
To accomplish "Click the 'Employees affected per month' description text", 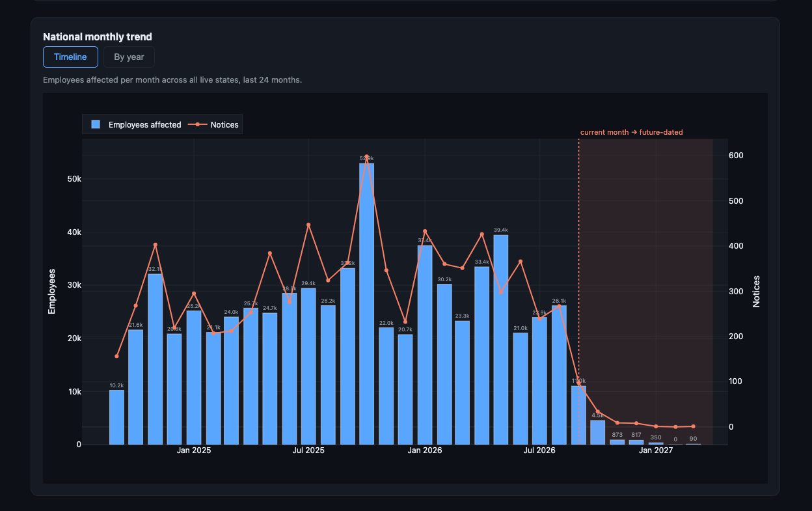I will pyautogui.click(x=172, y=80).
